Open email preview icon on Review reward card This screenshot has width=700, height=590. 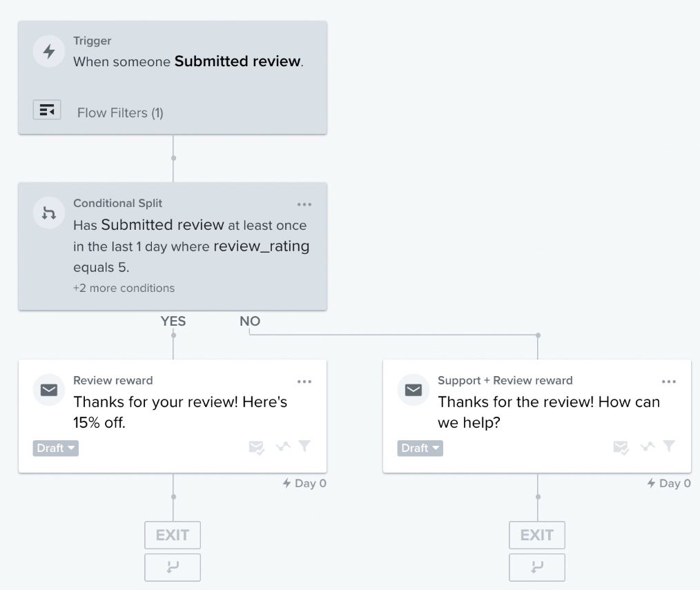257,447
